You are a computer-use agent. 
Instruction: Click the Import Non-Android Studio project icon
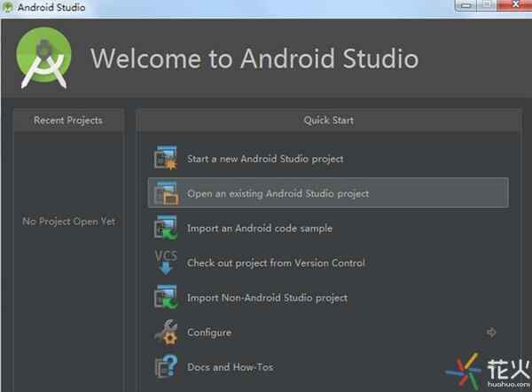(166, 297)
